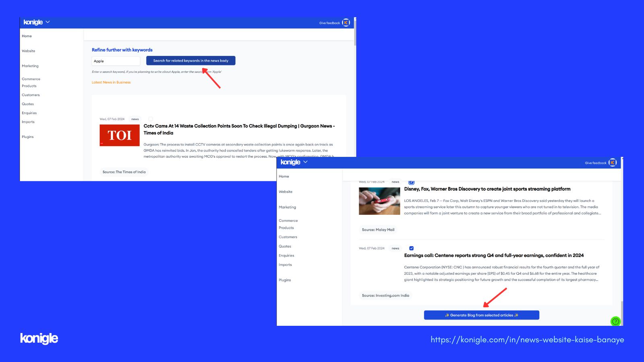Open Marketing in the Generate Blog window sidebar
644x362 pixels.
pyautogui.click(x=287, y=207)
